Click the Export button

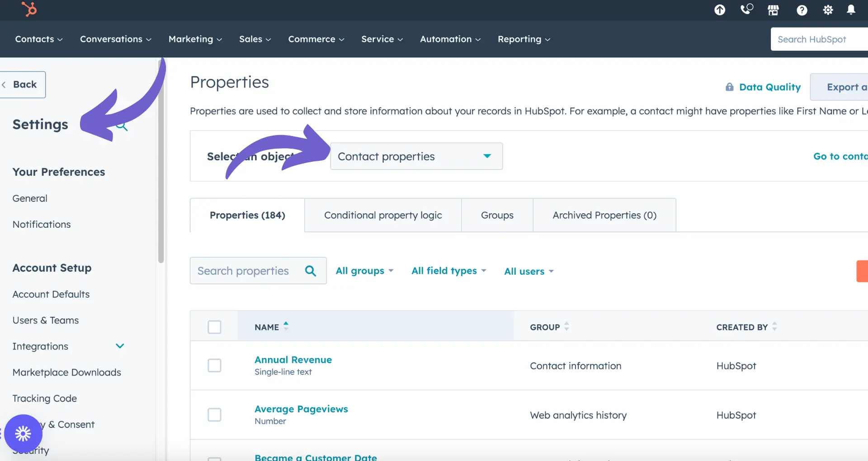point(840,87)
